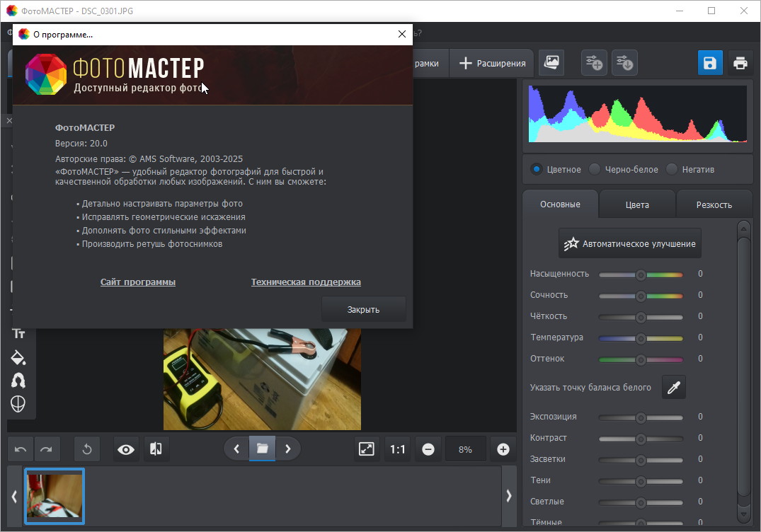Open the before/after comparison view
This screenshot has height=532, width=761.
tap(156, 449)
